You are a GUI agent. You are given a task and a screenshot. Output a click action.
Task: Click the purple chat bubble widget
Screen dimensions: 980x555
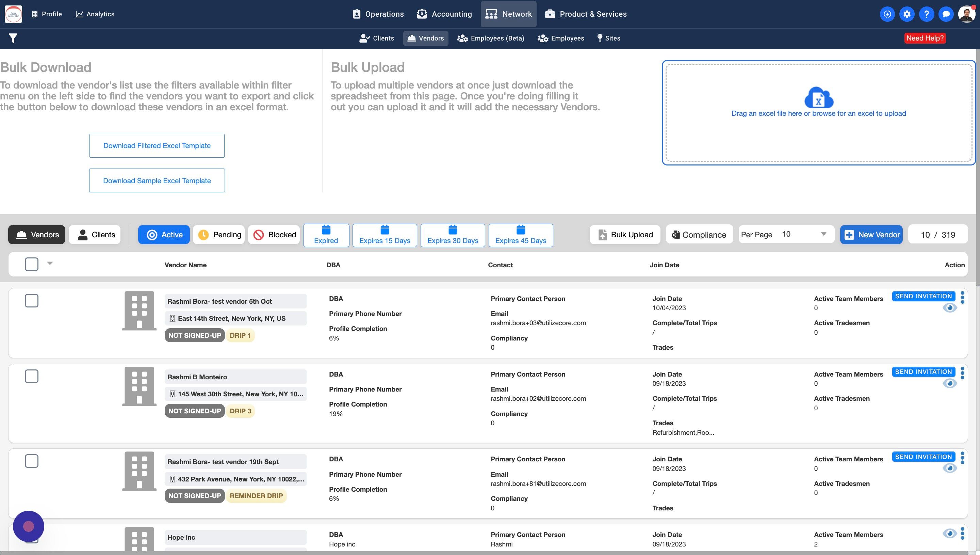tap(29, 526)
